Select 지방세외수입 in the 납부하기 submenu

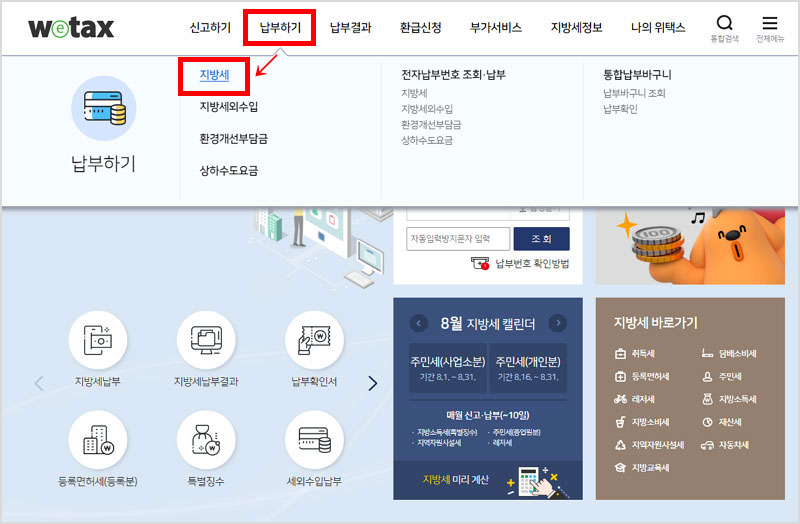point(229,107)
